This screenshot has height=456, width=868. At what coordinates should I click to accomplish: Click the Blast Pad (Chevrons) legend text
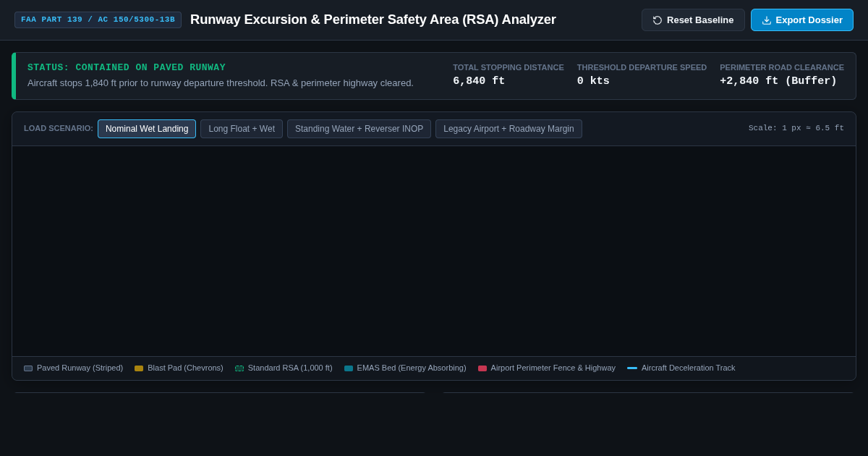pos(185,368)
